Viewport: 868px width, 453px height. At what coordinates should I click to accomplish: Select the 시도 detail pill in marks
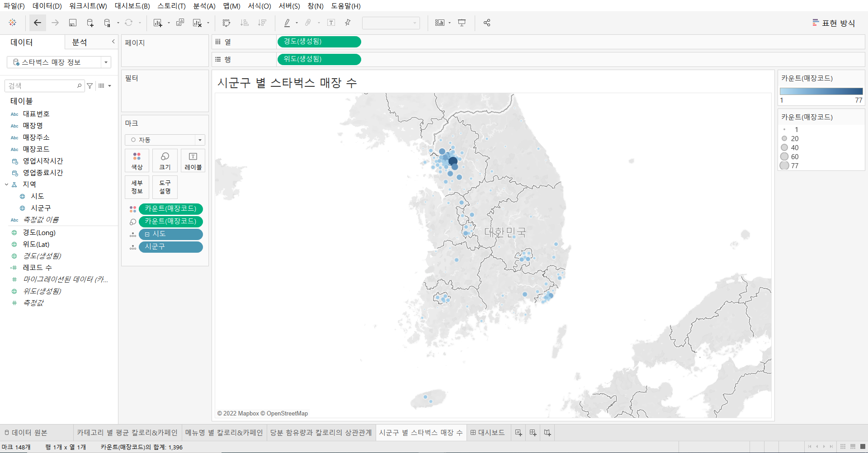click(x=171, y=234)
